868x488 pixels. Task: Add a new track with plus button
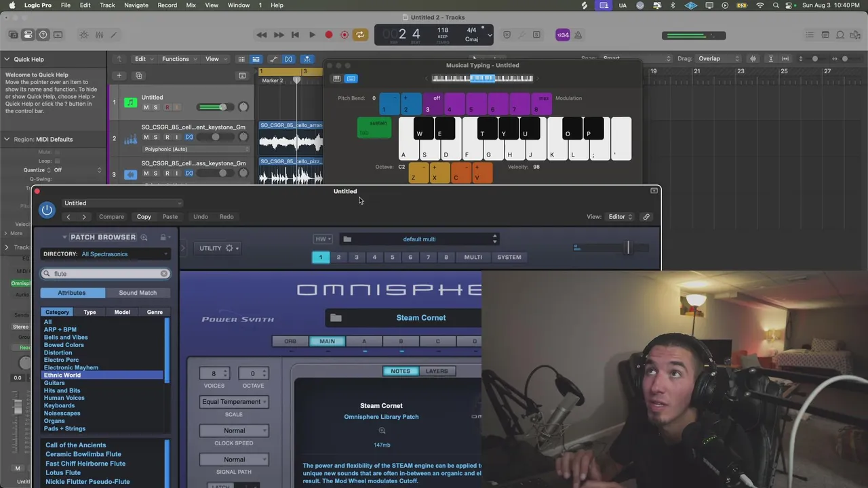119,75
